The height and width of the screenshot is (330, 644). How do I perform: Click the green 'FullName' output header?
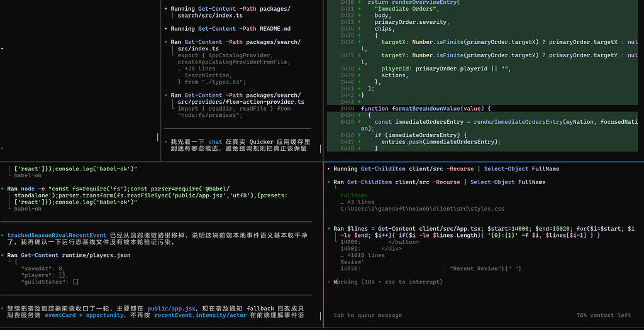click(x=354, y=195)
